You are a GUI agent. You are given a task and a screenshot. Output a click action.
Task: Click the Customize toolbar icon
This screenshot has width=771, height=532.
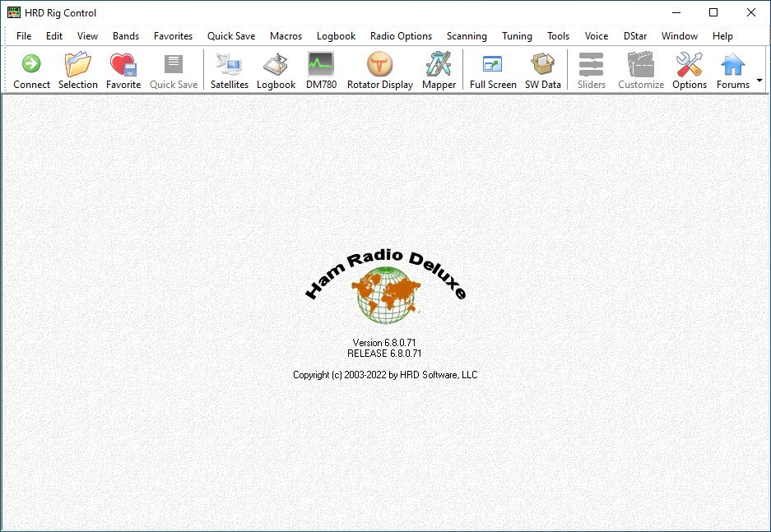[x=641, y=70]
